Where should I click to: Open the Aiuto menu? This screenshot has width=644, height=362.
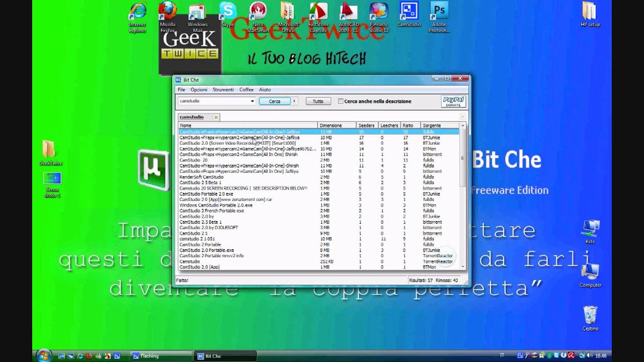point(265,89)
